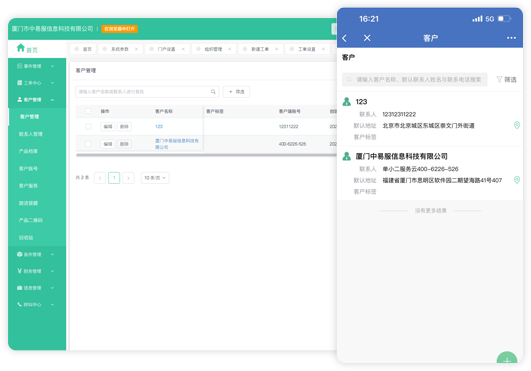
Task: Switch to the 门户设置 tab
Action: 167,49
